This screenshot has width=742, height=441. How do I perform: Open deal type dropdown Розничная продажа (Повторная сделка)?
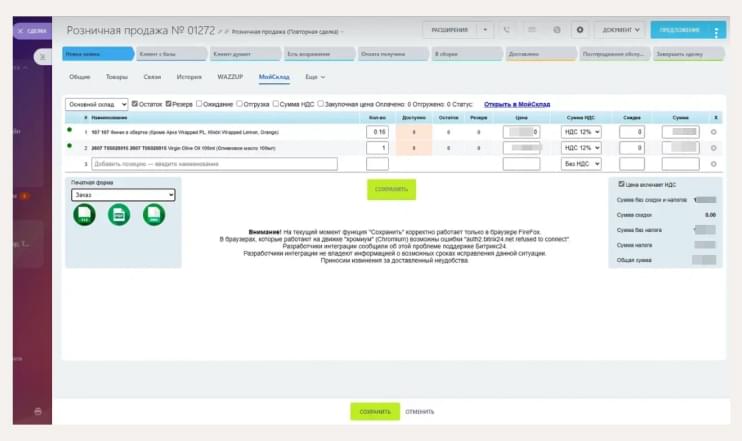point(287,32)
